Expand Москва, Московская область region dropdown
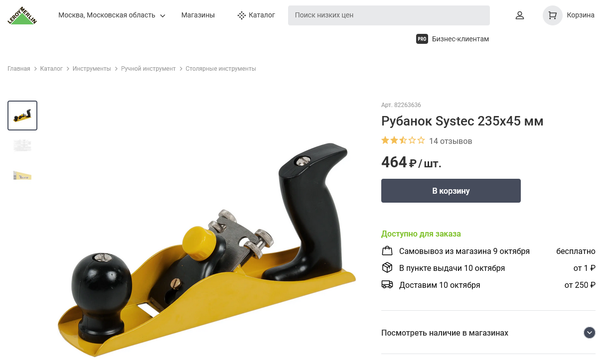The image size is (612, 364). (x=112, y=15)
